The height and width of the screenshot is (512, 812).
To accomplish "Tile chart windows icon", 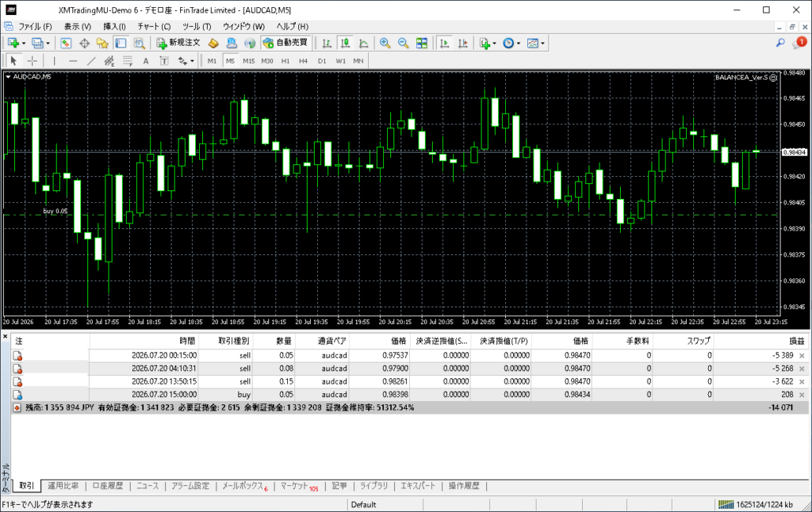I will pyautogui.click(x=422, y=43).
